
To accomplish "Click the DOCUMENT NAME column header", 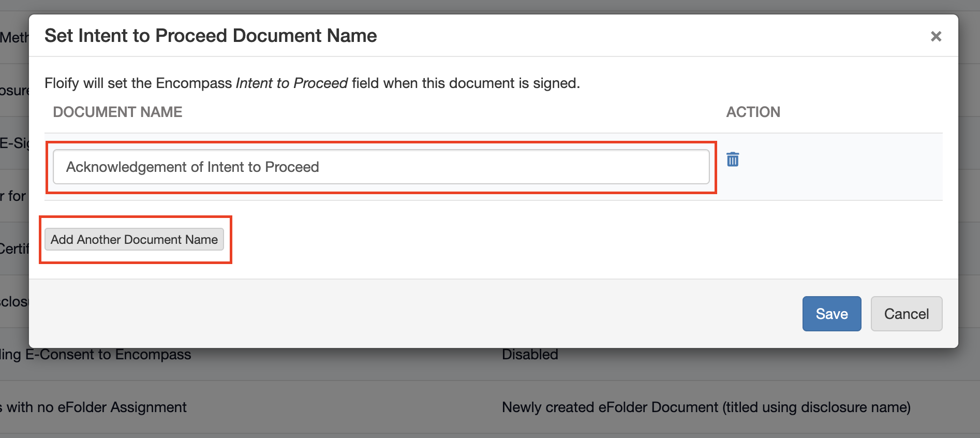I will (x=117, y=112).
